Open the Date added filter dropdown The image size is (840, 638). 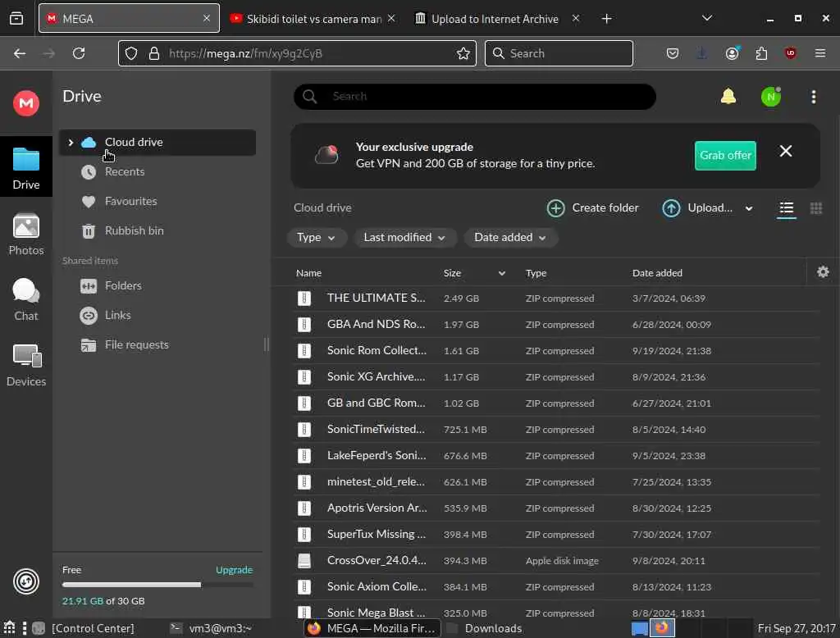pyautogui.click(x=510, y=237)
